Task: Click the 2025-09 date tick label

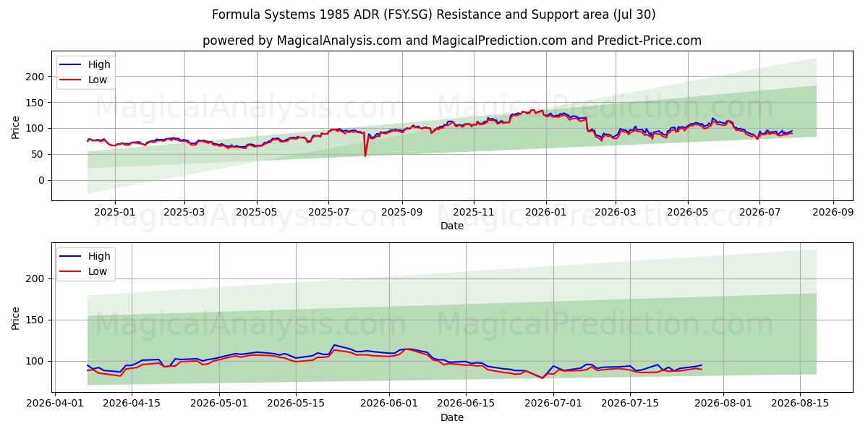Action: pyautogui.click(x=402, y=212)
